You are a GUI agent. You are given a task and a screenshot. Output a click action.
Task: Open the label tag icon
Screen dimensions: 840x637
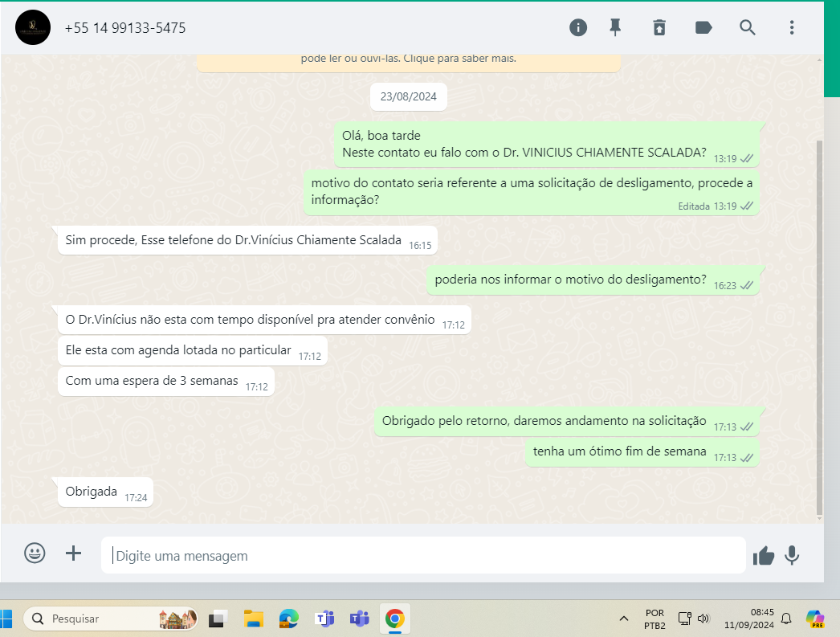click(703, 27)
